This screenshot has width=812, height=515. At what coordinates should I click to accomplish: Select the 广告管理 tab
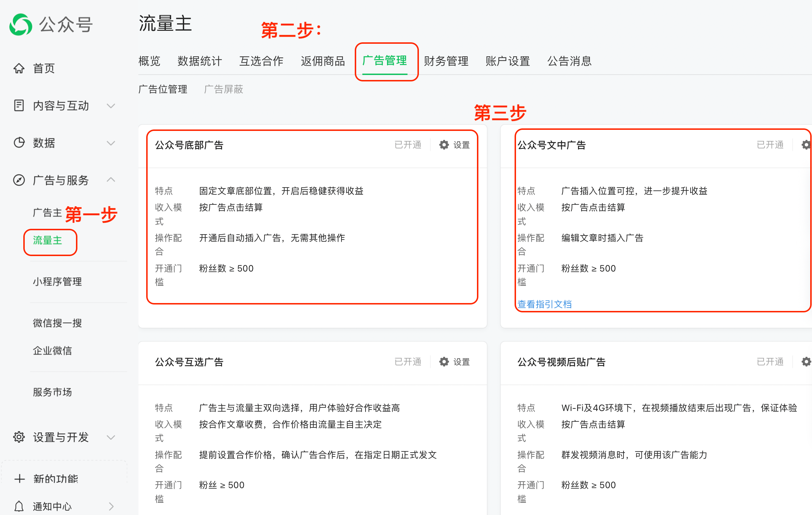[385, 61]
